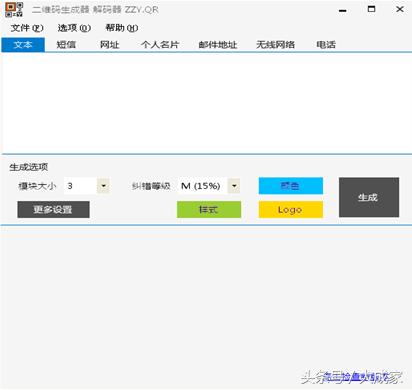The height and width of the screenshot is (390, 412).
Task: Click the 模块大小 label text
Action: click(x=37, y=186)
